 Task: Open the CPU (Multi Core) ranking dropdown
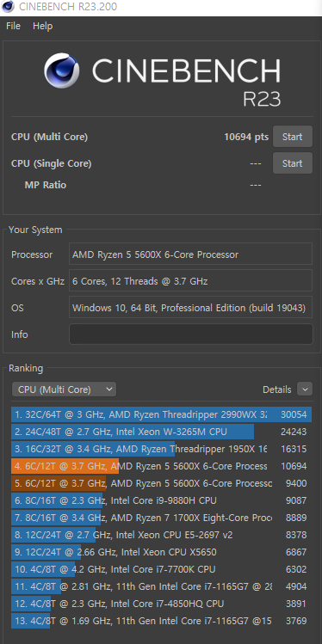coord(65,389)
